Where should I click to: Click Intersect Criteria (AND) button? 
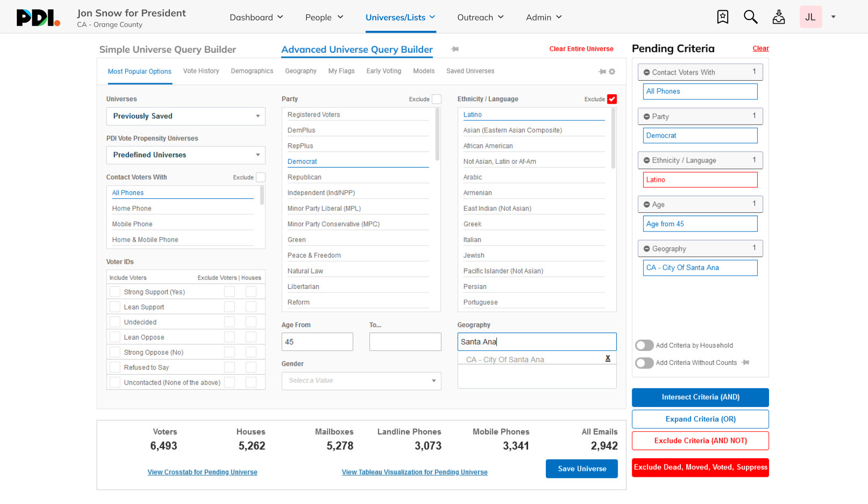pyautogui.click(x=700, y=397)
